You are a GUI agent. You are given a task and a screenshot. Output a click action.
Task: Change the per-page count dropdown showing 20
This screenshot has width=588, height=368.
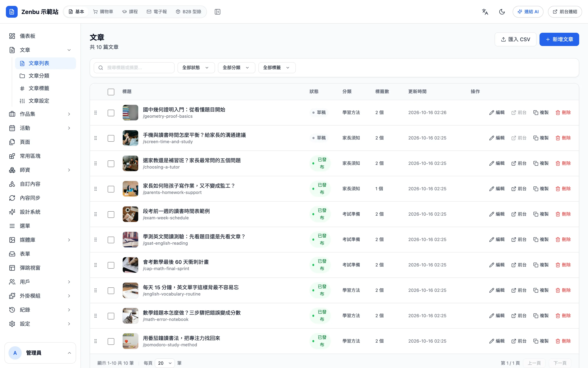pyautogui.click(x=165, y=363)
